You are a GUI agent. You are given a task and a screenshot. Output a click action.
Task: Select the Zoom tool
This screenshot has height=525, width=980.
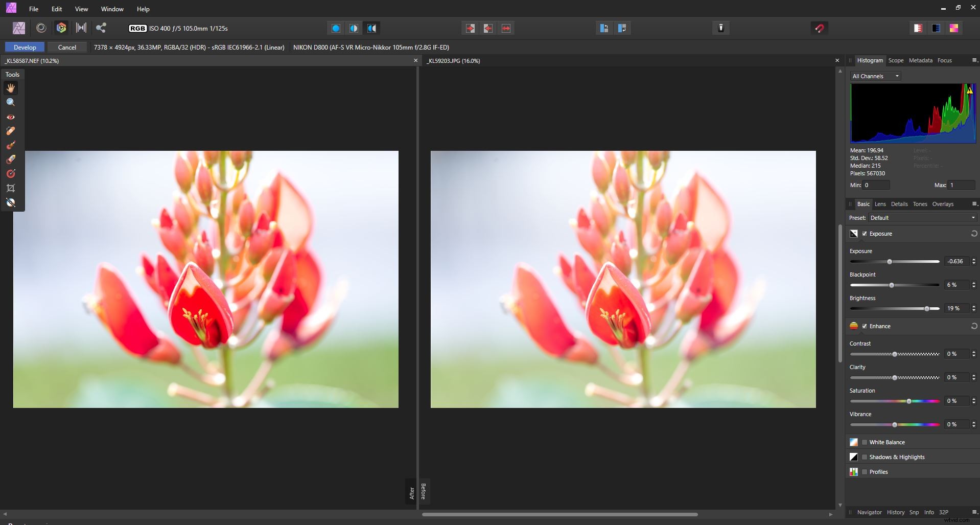point(11,102)
